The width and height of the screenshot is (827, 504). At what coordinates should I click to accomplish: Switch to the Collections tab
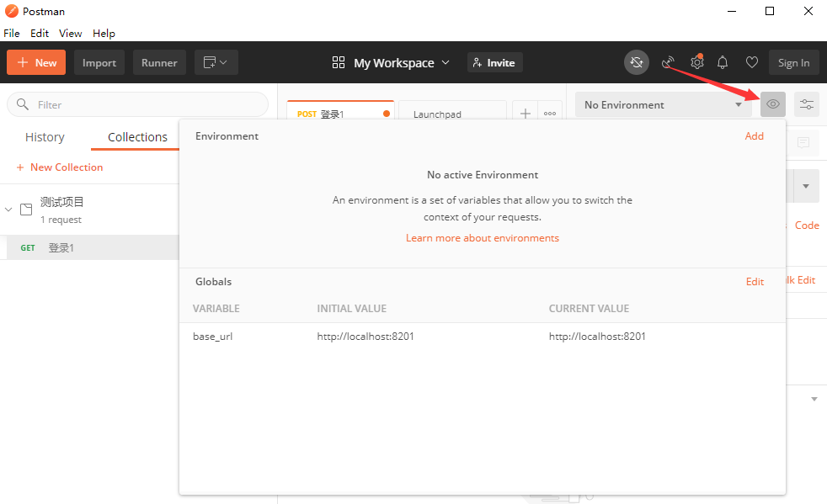point(137,137)
